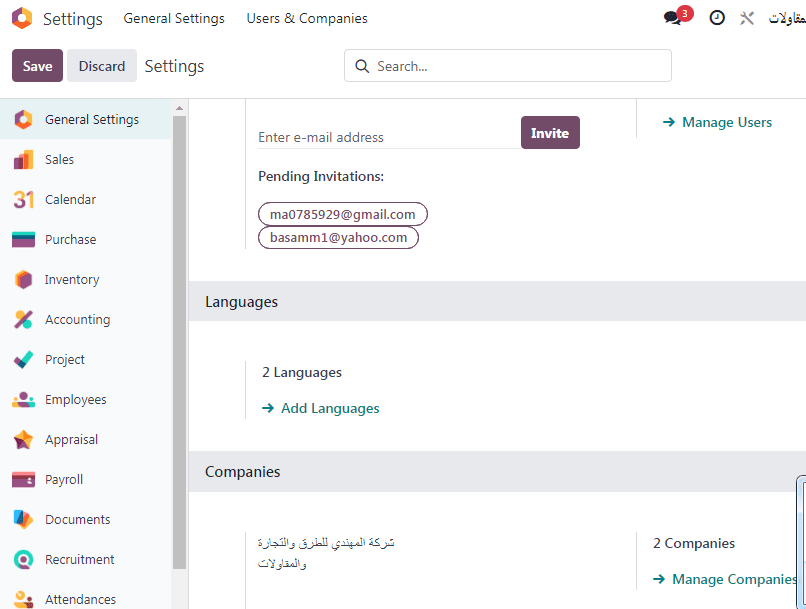Click the Save button
This screenshot has height=609, width=806.
[37, 66]
